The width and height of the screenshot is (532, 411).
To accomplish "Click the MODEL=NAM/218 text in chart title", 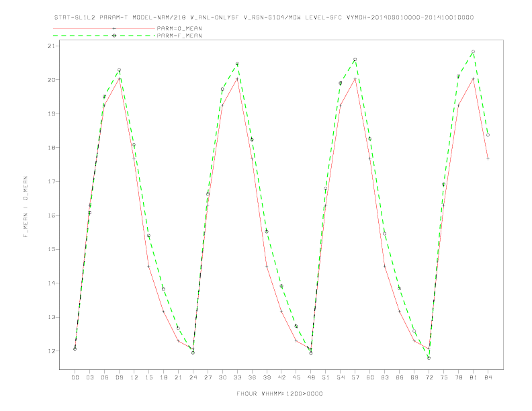I will click(x=159, y=17).
